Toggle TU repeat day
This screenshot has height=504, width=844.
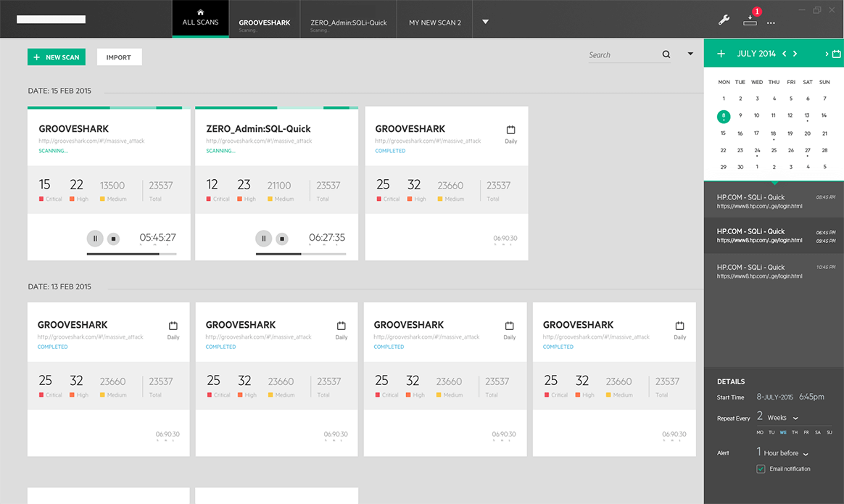(x=771, y=432)
